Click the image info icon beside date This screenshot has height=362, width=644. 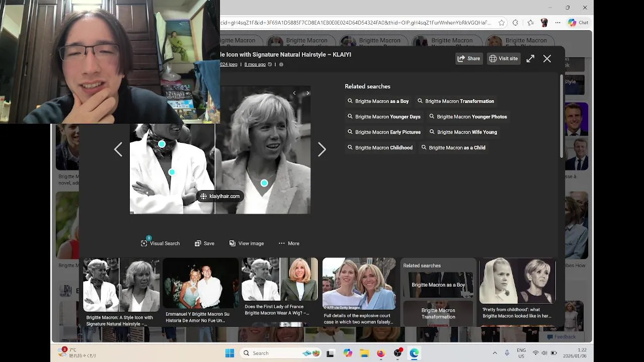[x=281, y=64]
